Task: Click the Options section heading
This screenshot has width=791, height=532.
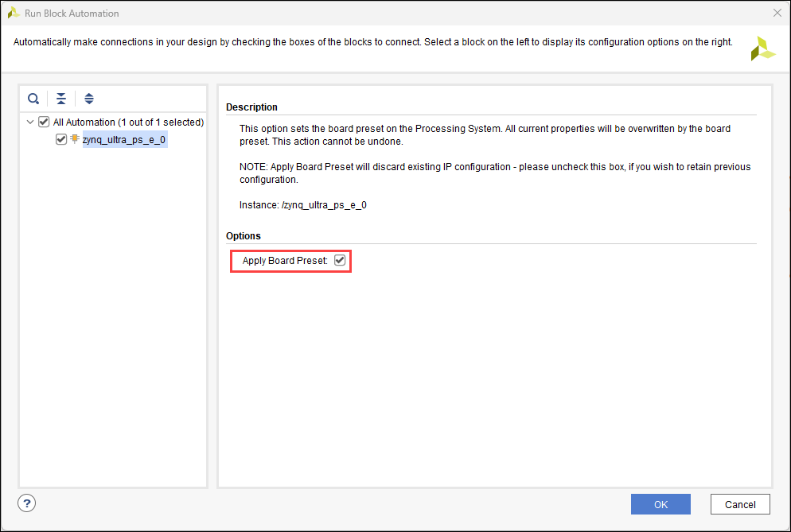Action: [243, 236]
